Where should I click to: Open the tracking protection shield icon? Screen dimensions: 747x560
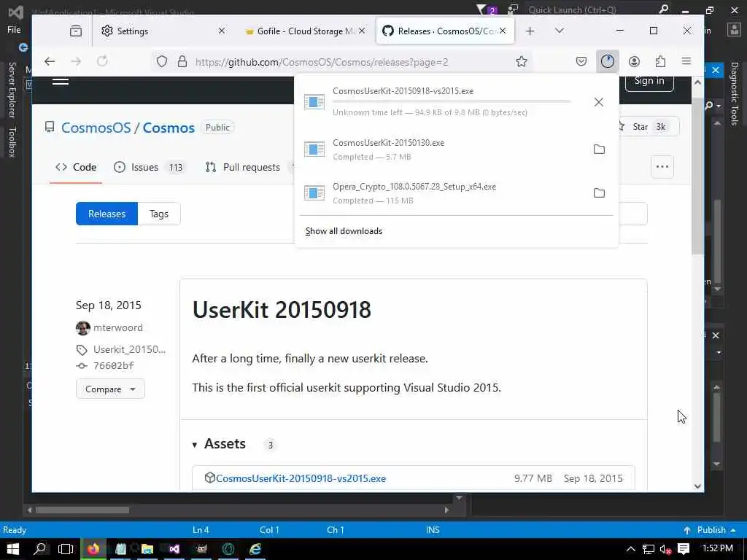click(x=162, y=62)
